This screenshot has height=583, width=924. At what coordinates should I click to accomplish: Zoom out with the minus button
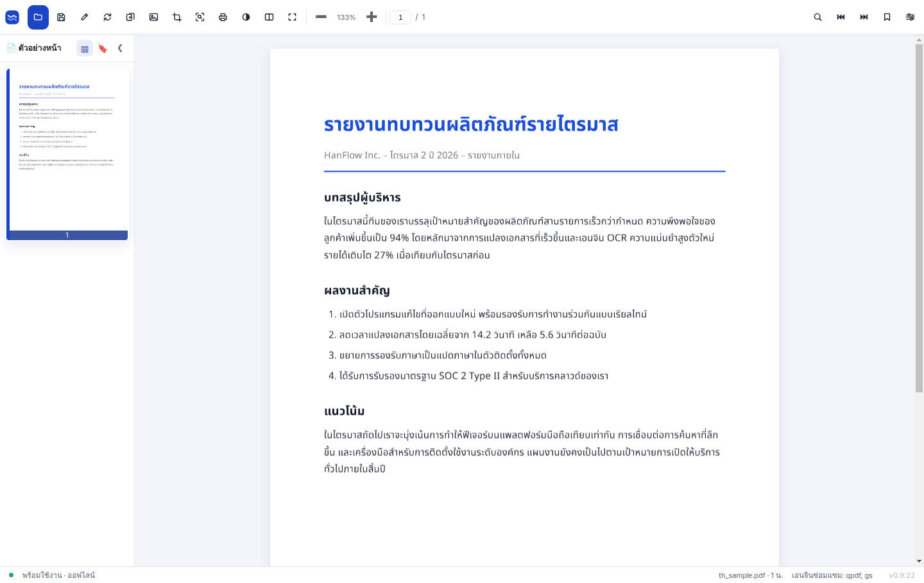[321, 17]
